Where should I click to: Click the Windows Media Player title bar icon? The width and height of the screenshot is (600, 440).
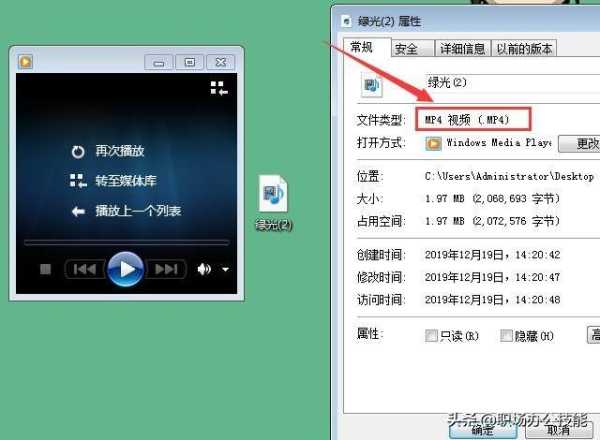[26, 62]
